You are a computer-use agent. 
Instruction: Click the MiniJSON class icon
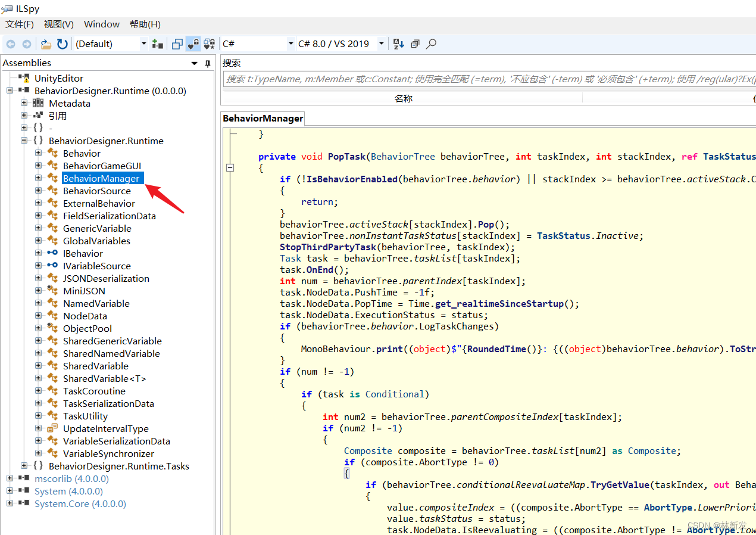pyautogui.click(x=52, y=291)
